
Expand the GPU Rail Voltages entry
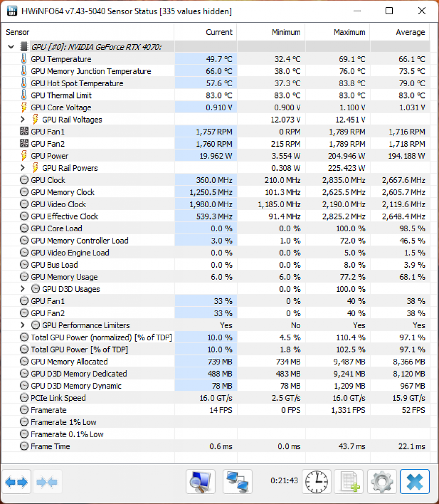[x=22, y=119]
